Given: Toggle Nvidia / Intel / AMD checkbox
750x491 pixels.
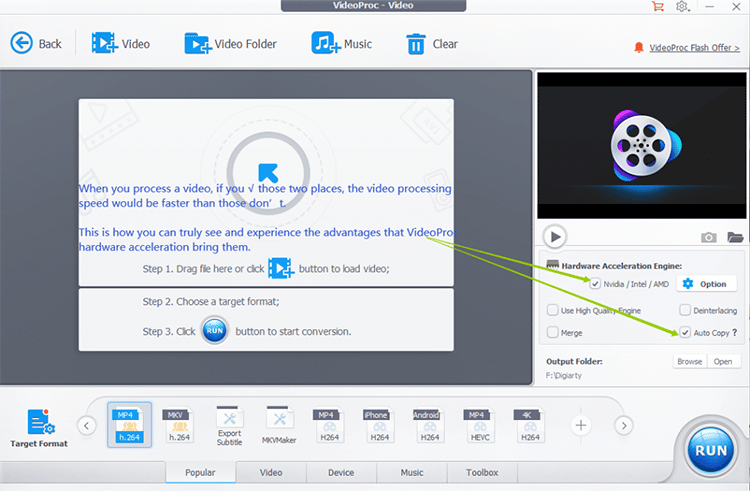Looking at the screenshot, I should point(596,284).
